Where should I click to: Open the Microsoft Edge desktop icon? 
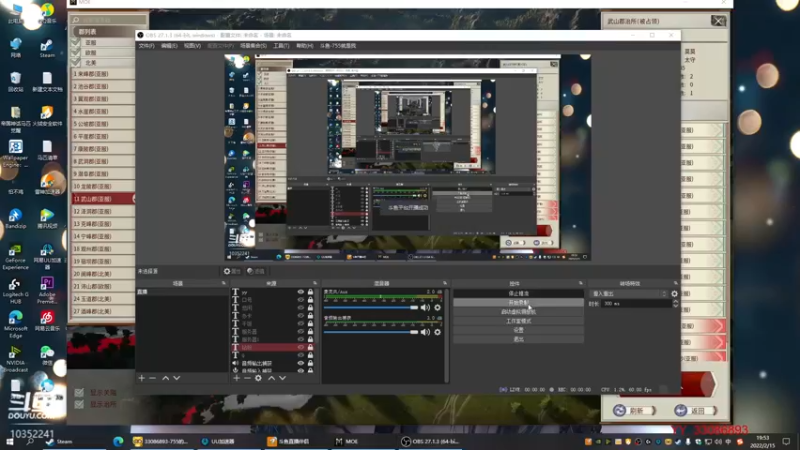click(x=15, y=324)
